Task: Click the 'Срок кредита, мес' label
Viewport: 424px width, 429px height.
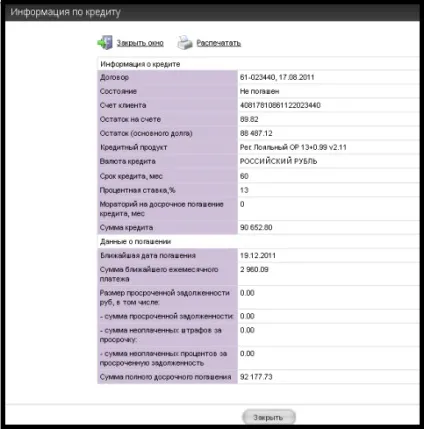Action: click(131, 176)
